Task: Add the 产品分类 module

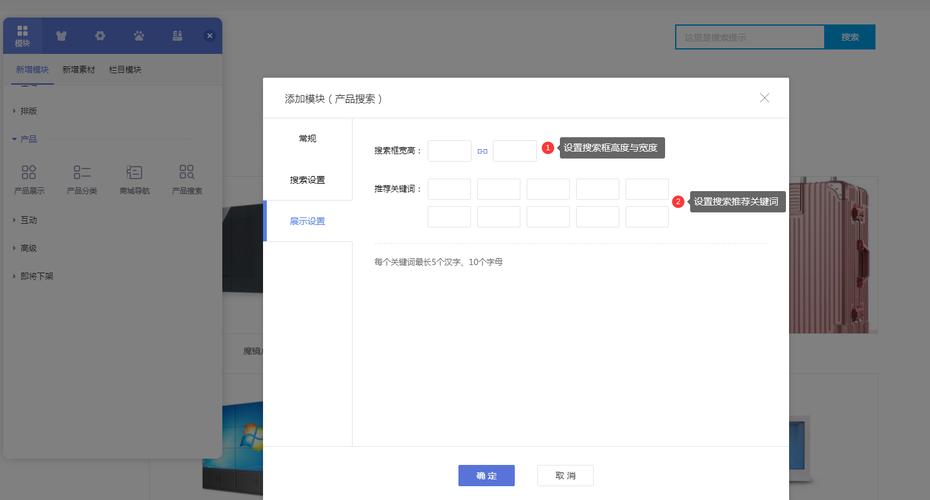Action: [x=82, y=180]
